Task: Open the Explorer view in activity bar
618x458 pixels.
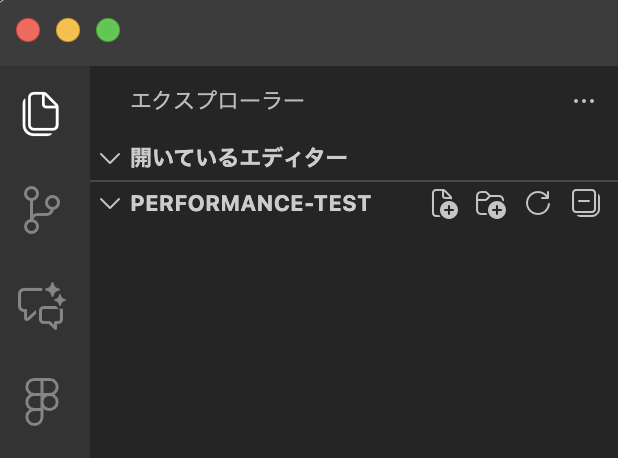Action: [41, 114]
